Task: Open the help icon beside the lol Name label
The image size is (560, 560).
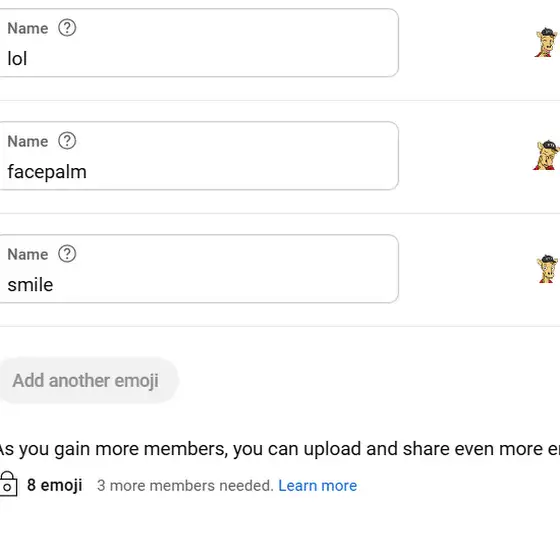Action: click(67, 28)
